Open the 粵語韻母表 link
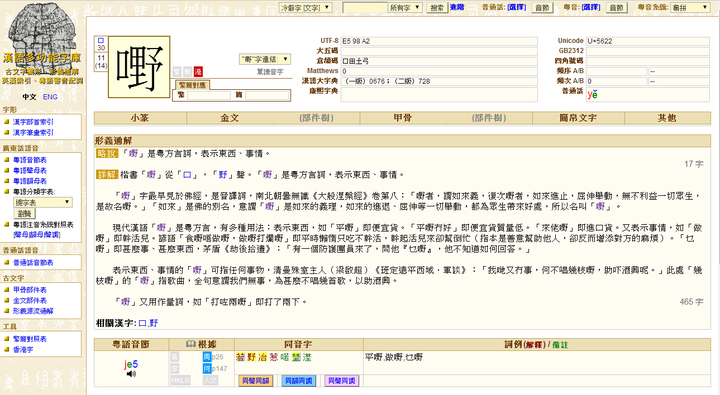 coord(30,181)
